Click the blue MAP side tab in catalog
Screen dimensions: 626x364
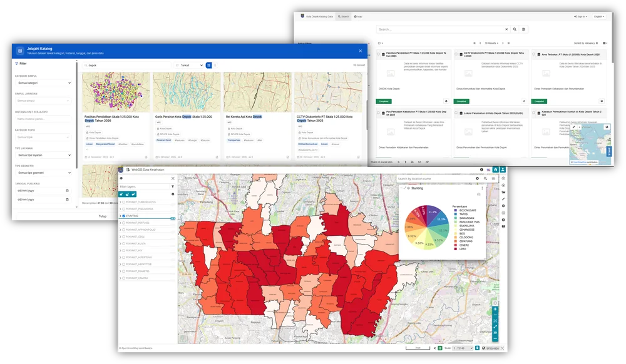tap(609, 151)
